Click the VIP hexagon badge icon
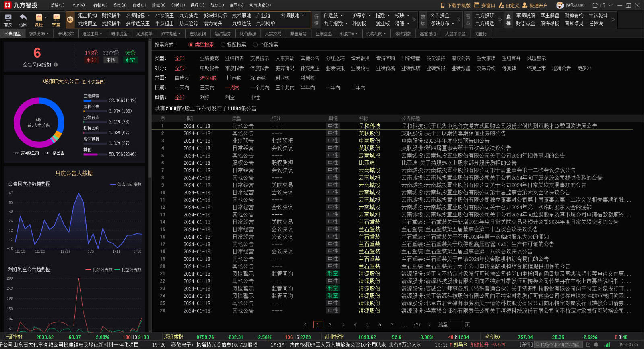Screen dimensions: 644x349 click(70, 19)
